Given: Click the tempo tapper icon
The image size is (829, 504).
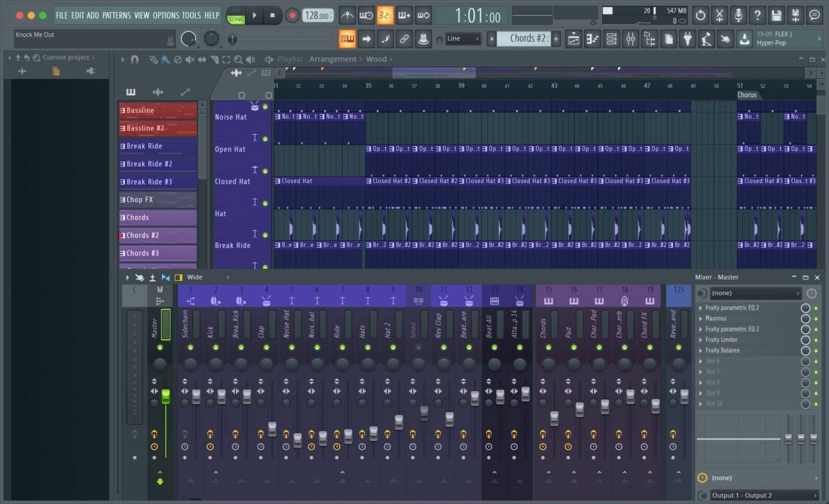Looking at the screenshot, I should [707, 38].
